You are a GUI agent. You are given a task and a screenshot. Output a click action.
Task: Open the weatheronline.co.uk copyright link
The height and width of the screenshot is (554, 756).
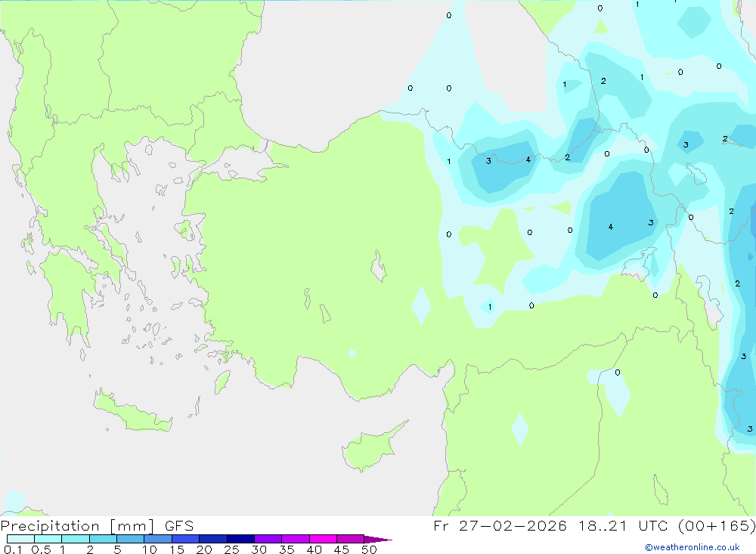click(x=692, y=547)
